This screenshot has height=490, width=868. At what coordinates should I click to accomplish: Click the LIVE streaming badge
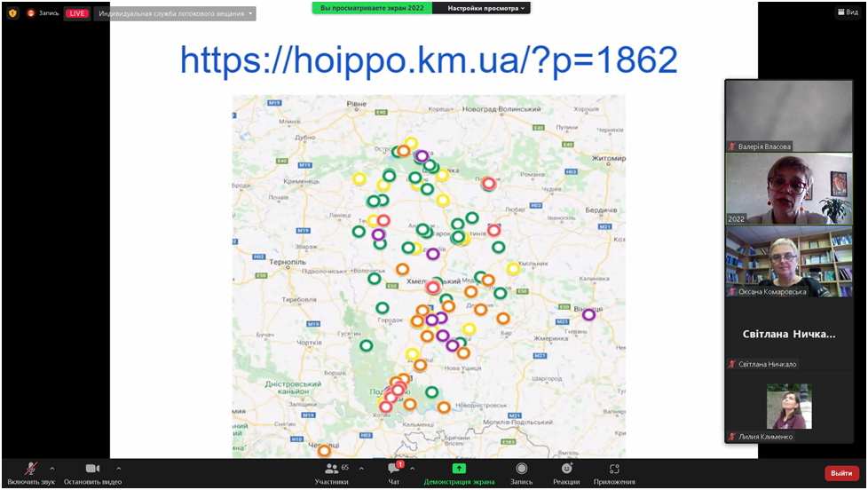77,13
